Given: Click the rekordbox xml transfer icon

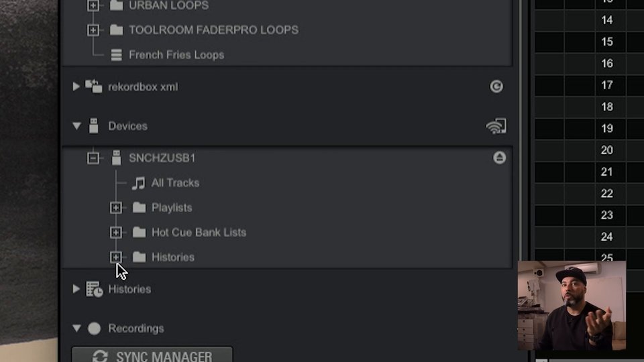Looking at the screenshot, I should click(x=94, y=86).
